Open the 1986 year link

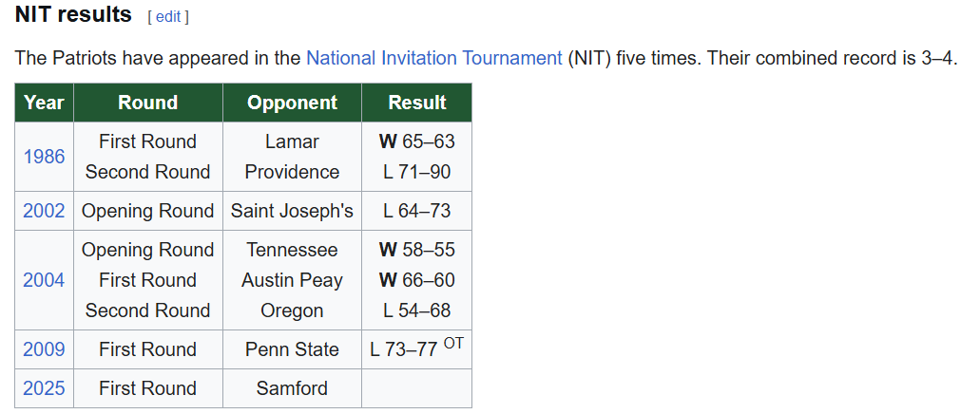click(44, 157)
